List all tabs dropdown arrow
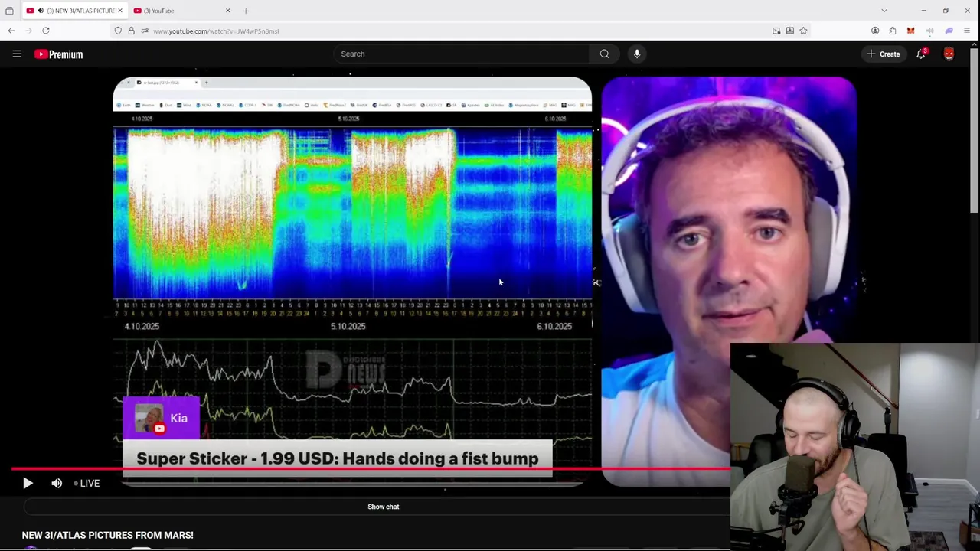 tap(884, 11)
